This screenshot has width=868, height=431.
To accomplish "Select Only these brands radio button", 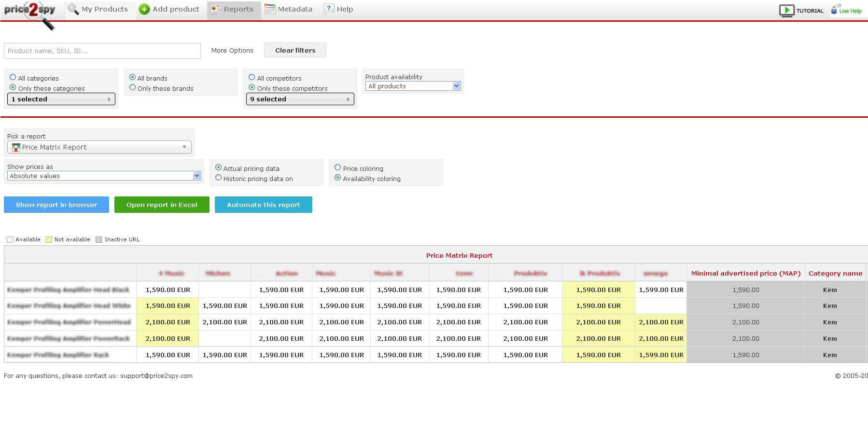I will click(x=132, y=87).
